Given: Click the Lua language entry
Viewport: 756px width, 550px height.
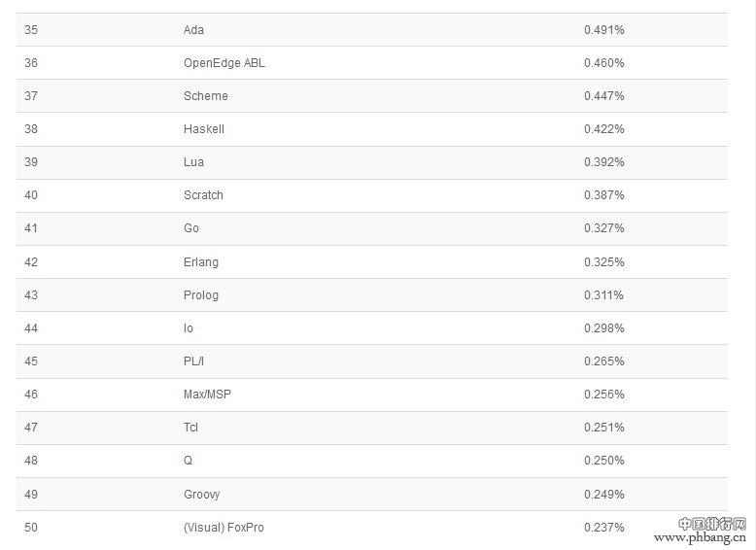Looking at the screenshot, I should coord(193,162).
